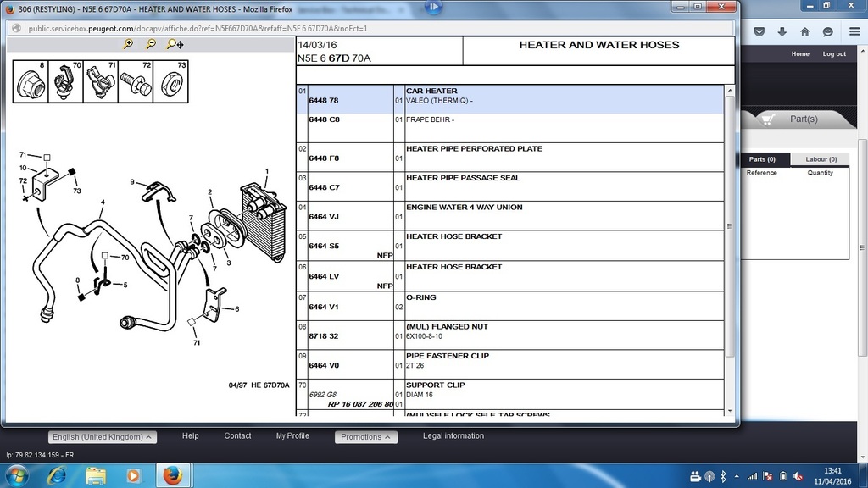Click the volume speaker tray icon
The image size is (868, 488).
pyautogui.click(x=798, y=476)
